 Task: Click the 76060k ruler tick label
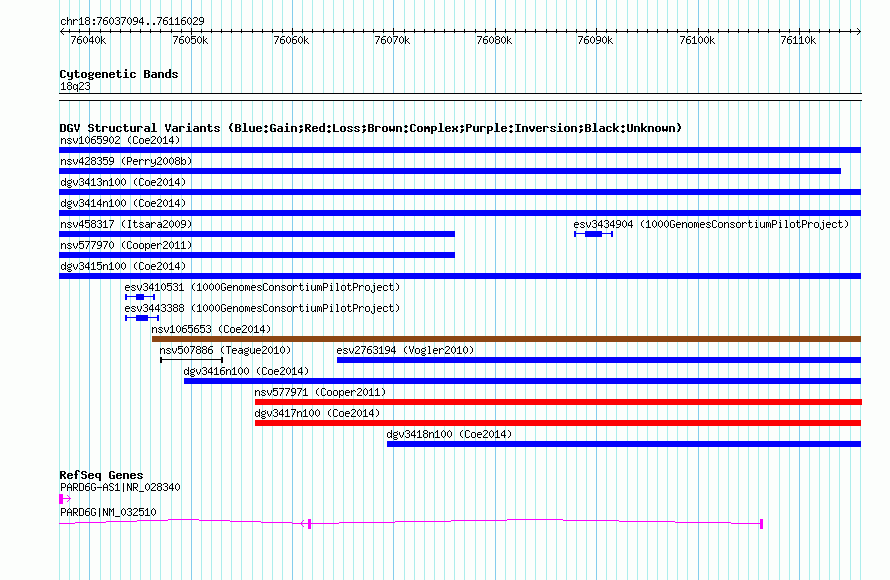pyautogui.click(x=291, y=40)
